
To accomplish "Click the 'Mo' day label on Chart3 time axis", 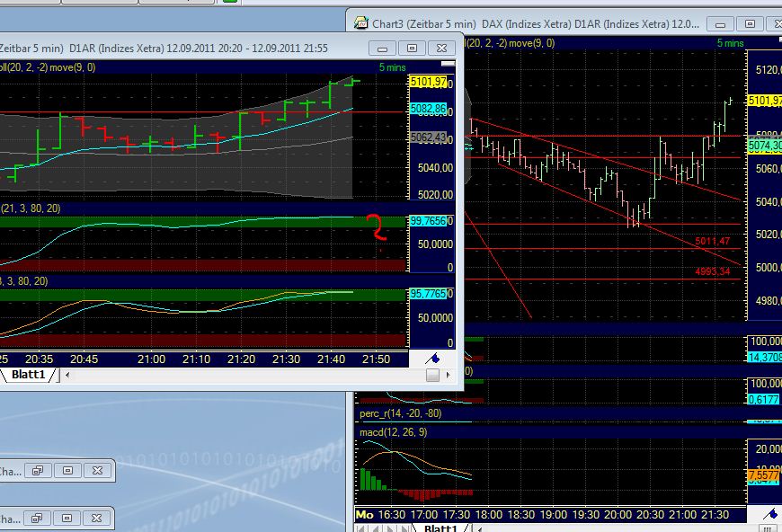I will click(365, 515).
